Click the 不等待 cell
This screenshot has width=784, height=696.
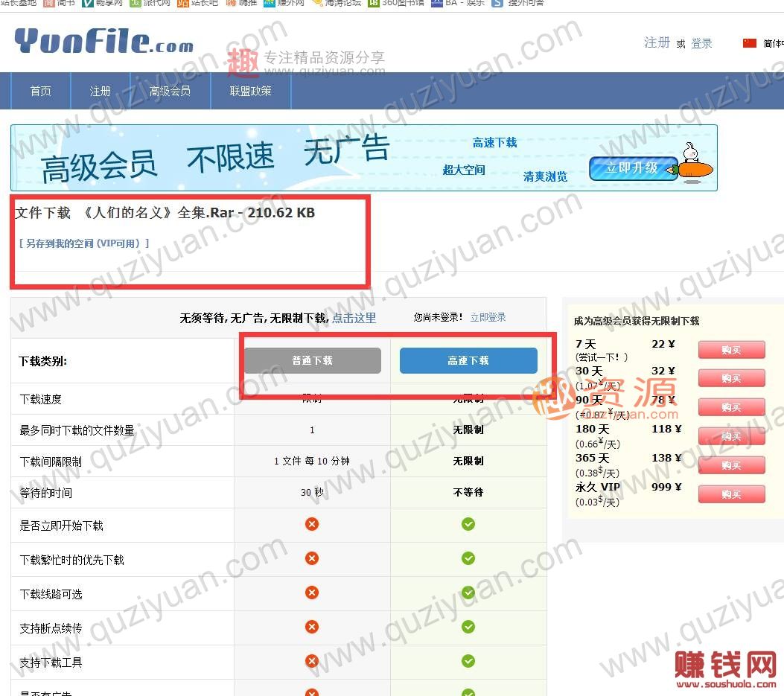(x=468, y=493)
